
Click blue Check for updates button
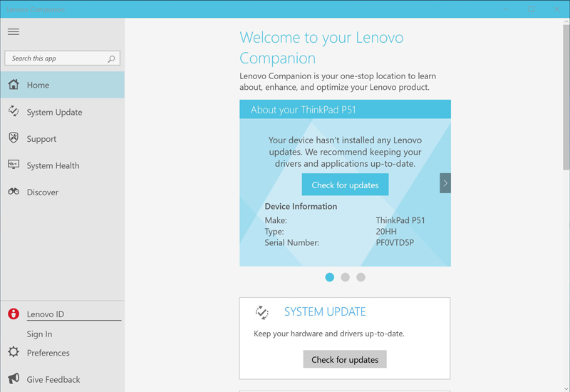coord(345,185)
